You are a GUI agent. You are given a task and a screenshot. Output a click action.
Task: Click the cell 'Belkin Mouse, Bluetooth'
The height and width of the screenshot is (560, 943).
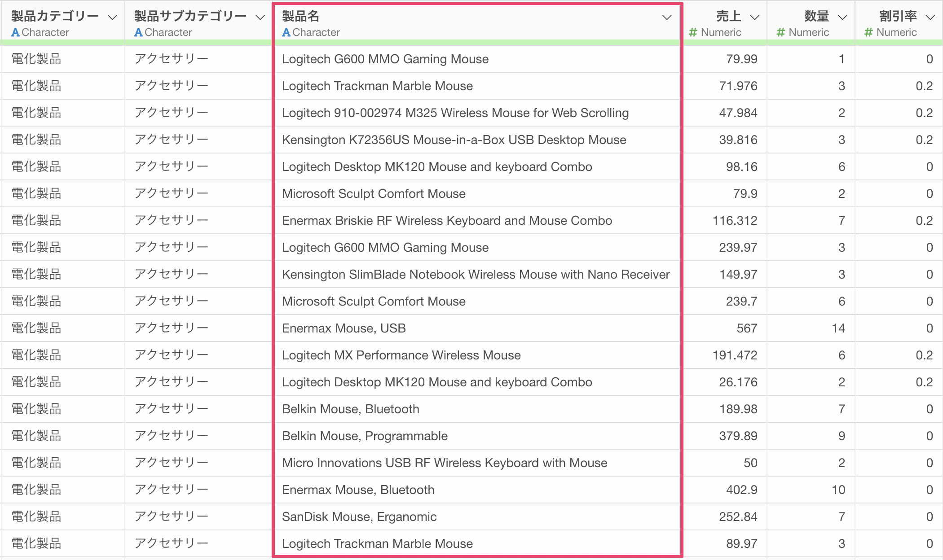[x=350, y=409]
